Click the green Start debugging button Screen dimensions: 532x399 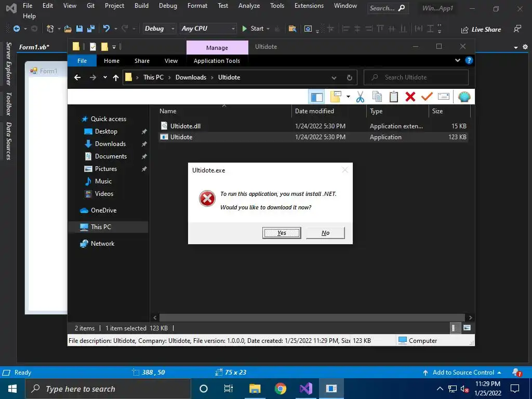(253, 29)
